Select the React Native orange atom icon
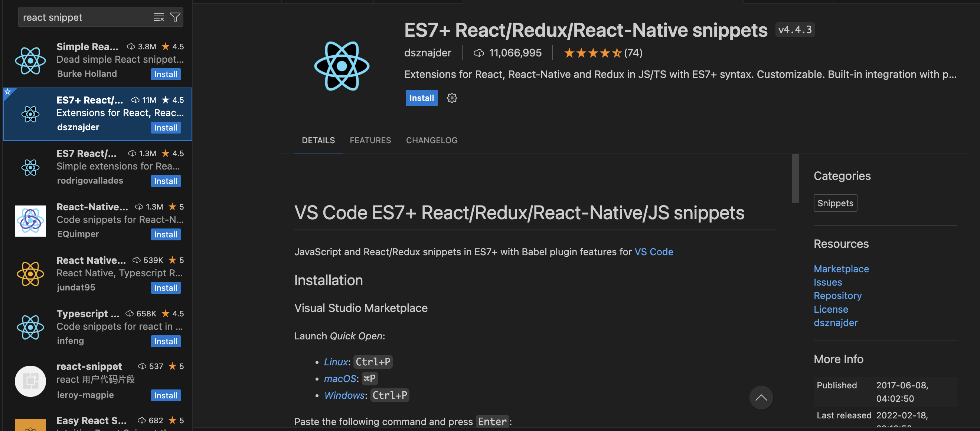 coord(30,274)
